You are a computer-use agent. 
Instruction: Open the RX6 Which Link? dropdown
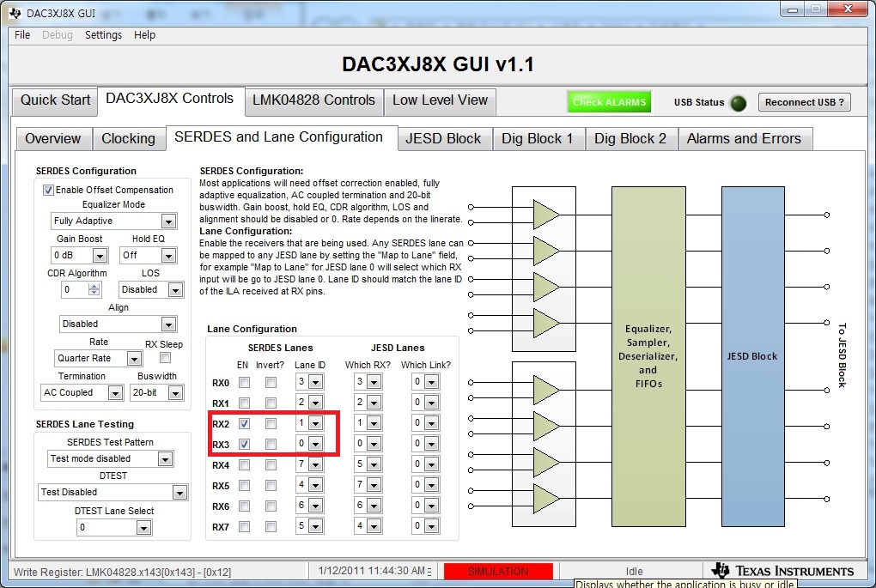pos(431,506)
